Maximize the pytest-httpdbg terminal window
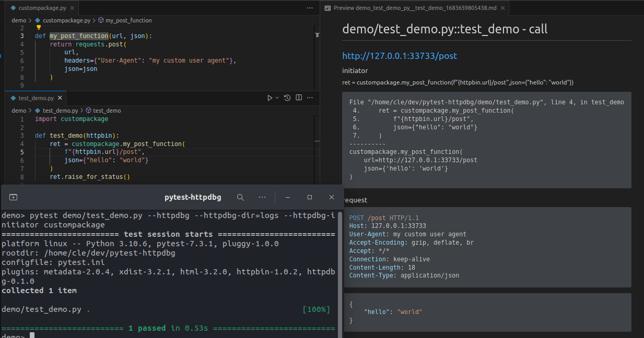The width and height of the screenshot is (644, 338). coord(310,197)
